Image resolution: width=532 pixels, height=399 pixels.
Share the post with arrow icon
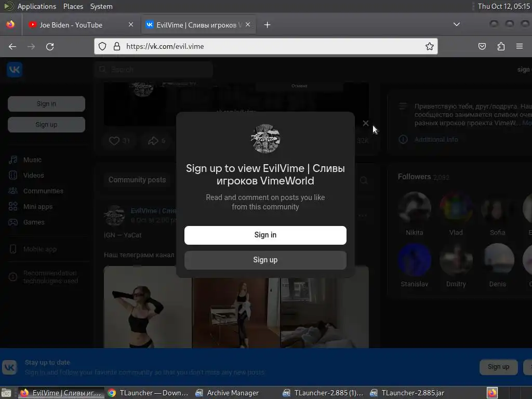point(157,140)
